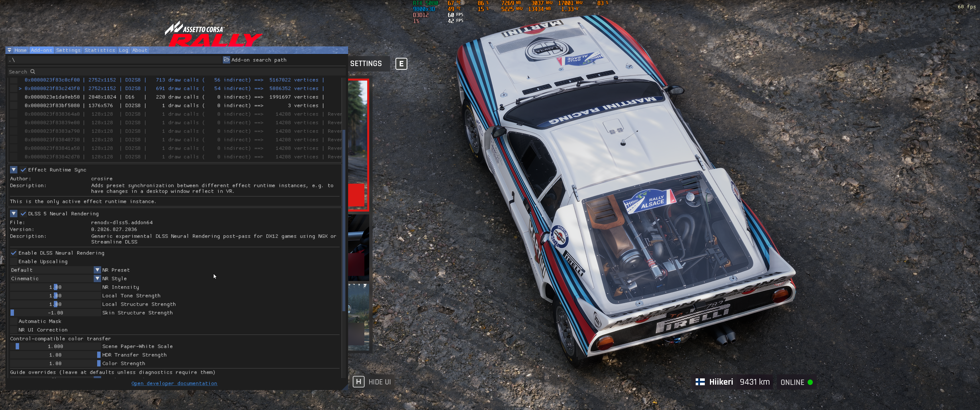The width and height of the screenshot is (980, 410).
Task: Tick the checkbox for buffer 0x0000023e1da9eb50
Action: pos(14,97)
